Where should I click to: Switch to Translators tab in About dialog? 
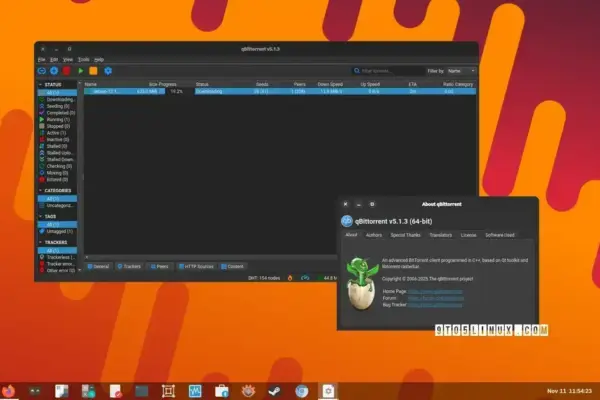click(x=440, y=235)
